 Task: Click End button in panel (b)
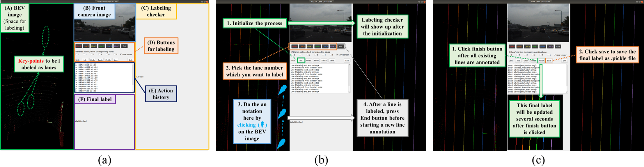[341, 47]
